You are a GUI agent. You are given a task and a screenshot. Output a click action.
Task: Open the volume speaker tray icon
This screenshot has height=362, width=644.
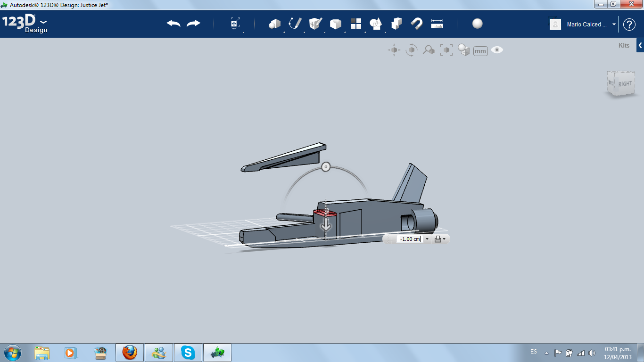click(x=592, y=353)
